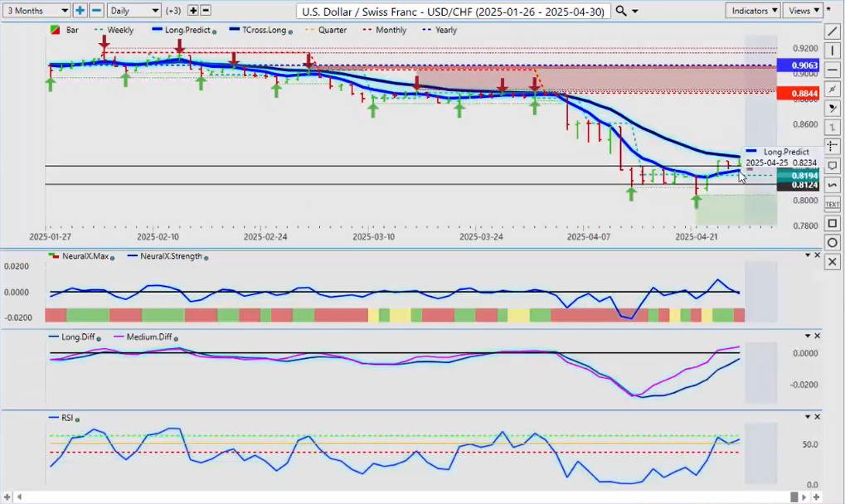Select the TEXT annotation tool
The height and width of the screenshot is (504, 845).
833,204
